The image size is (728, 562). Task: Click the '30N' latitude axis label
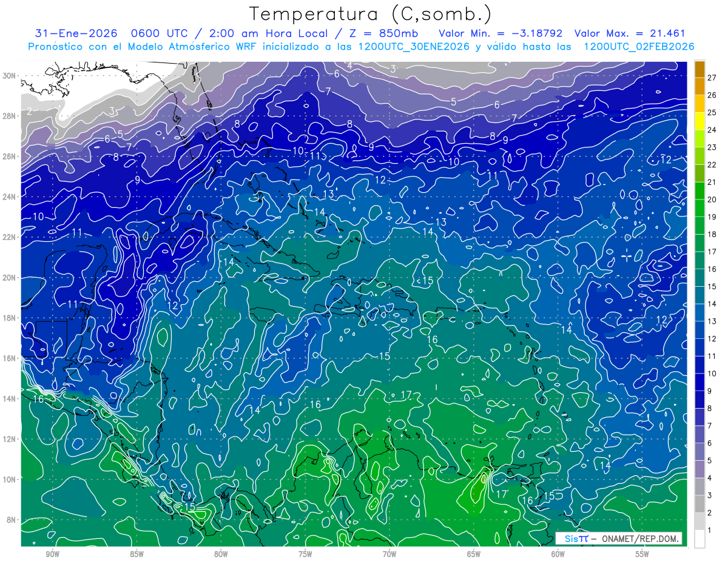tap(10, 76)
